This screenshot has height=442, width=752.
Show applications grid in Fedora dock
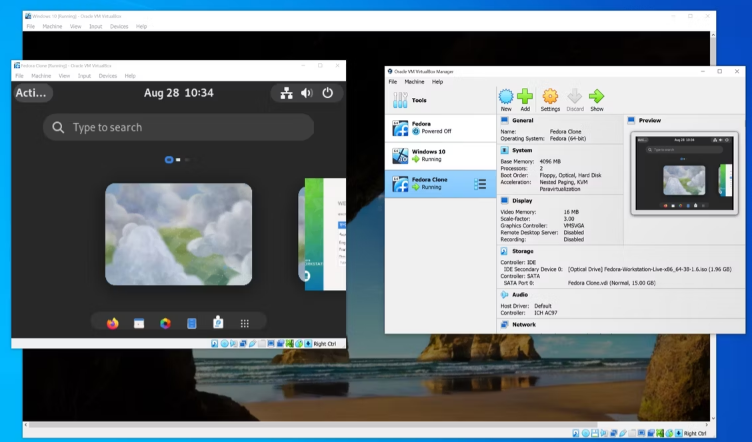pyautogui.click(x=245, y=324)
